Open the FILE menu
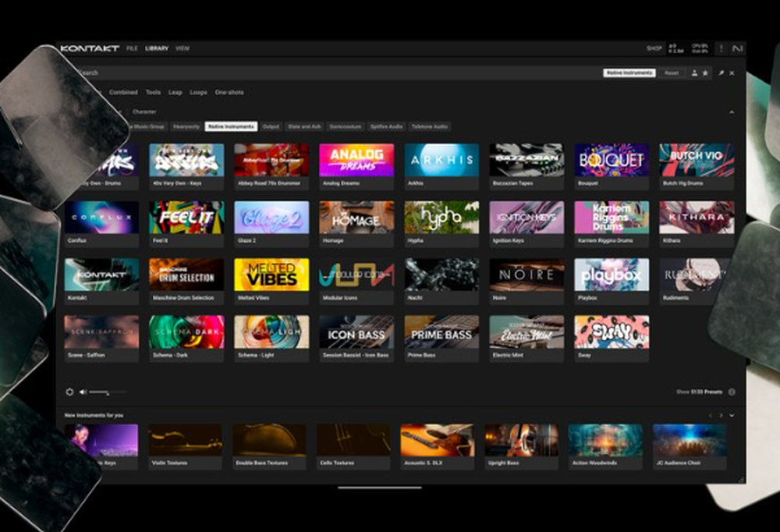The image size is (780, 532). (132, 48)
